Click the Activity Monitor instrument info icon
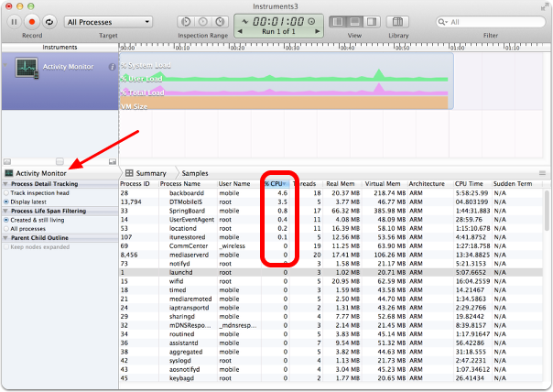Screen dimensions: 553x392 click(x=112, y=67)
